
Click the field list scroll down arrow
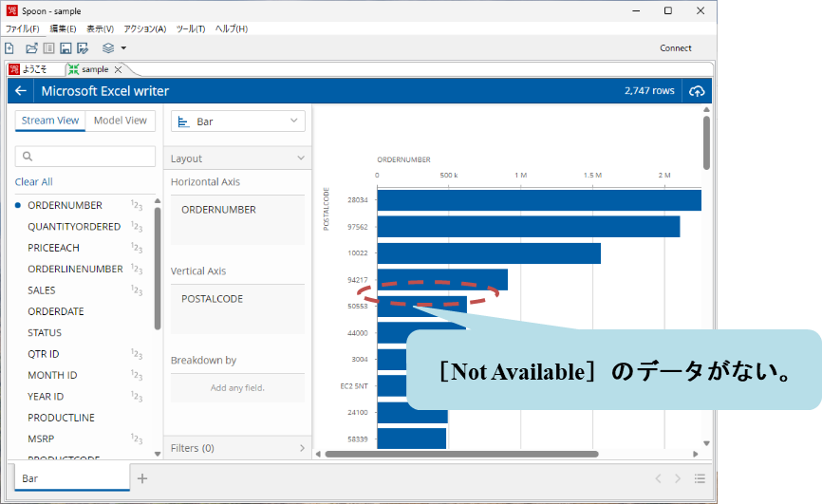click(158, 455)
